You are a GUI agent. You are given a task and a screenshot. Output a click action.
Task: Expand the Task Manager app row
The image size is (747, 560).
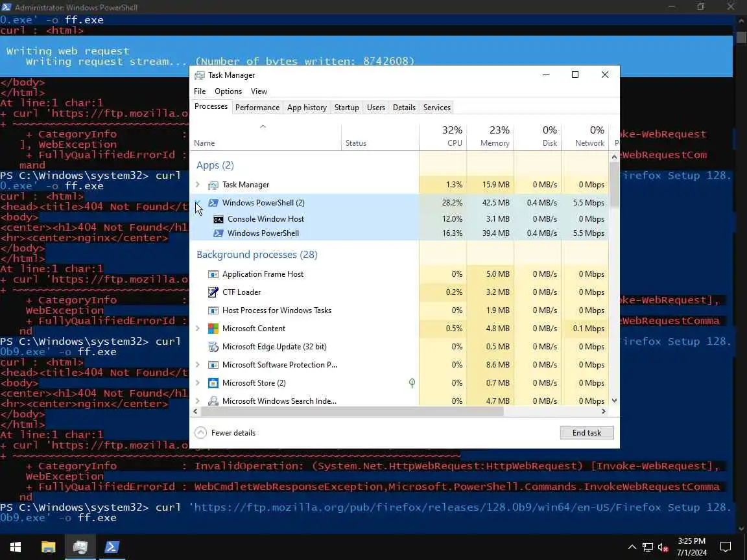point(198,185)
